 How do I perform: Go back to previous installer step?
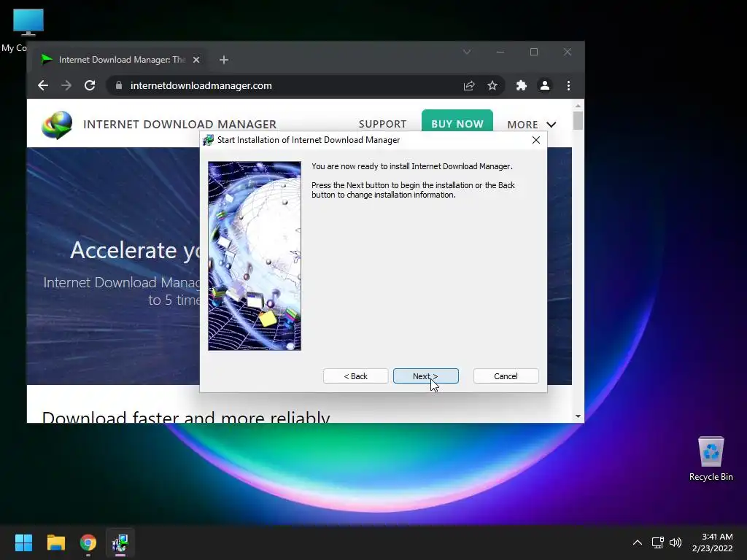(x=355, y=376)
